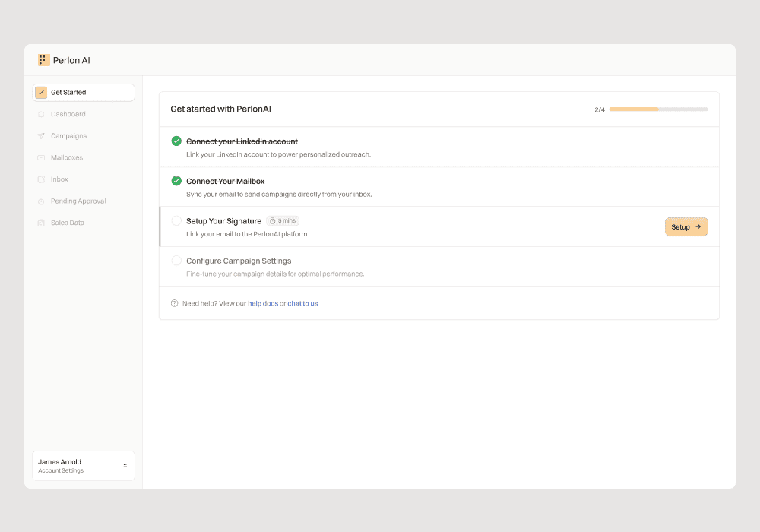Switch to the Get Started section
Screen dimensions: 760x532
69,92
